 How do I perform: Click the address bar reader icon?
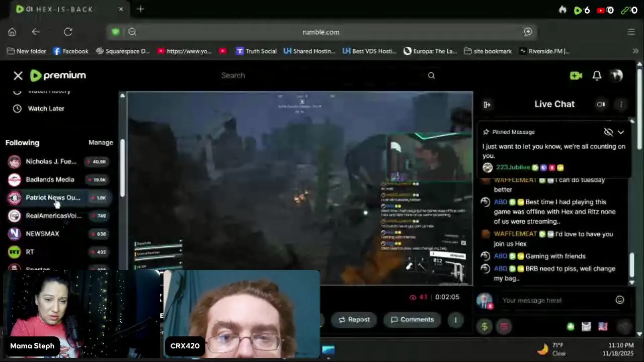point(528,32)
